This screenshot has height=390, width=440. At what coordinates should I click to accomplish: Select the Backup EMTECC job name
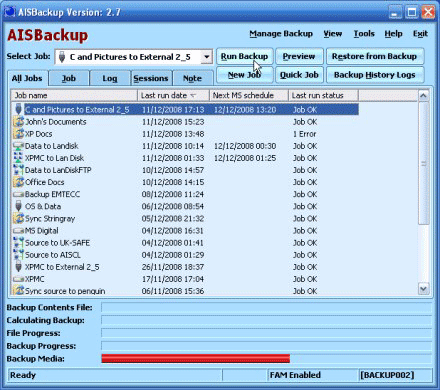pos(52,194)
